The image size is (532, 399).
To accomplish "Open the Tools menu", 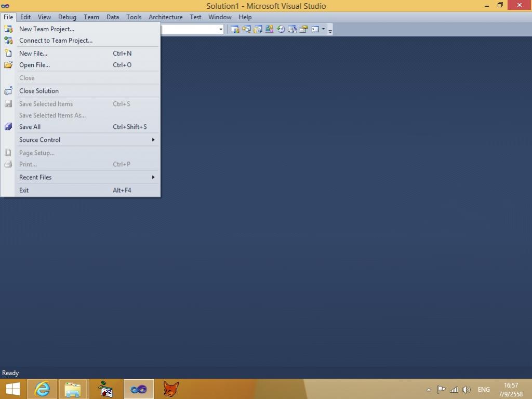I will [134, 17].
